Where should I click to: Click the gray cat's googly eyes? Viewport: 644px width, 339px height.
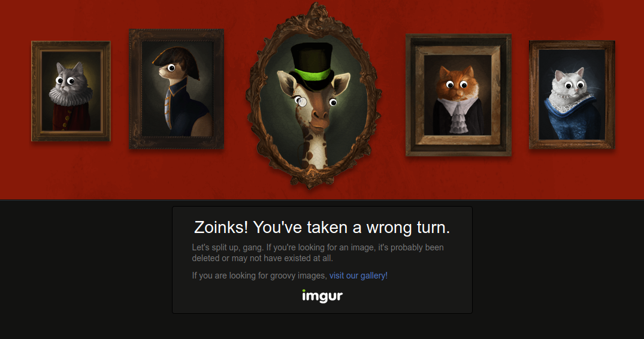(65, 80)
